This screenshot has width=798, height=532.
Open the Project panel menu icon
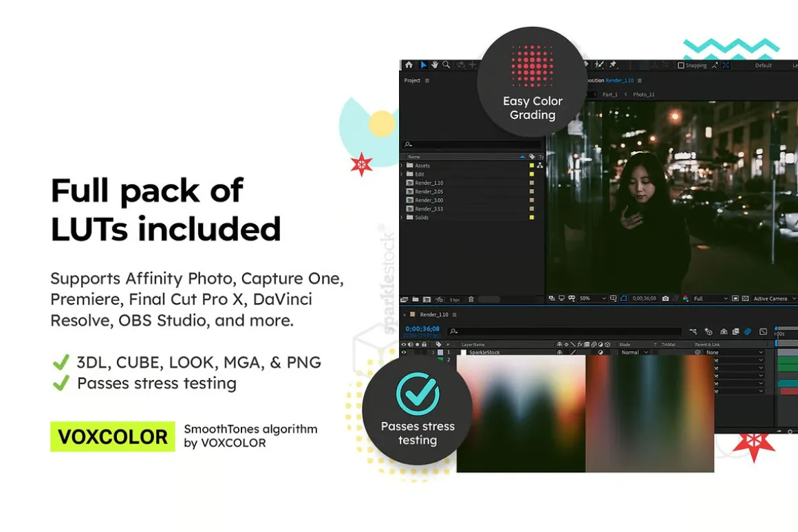[427, 80]
